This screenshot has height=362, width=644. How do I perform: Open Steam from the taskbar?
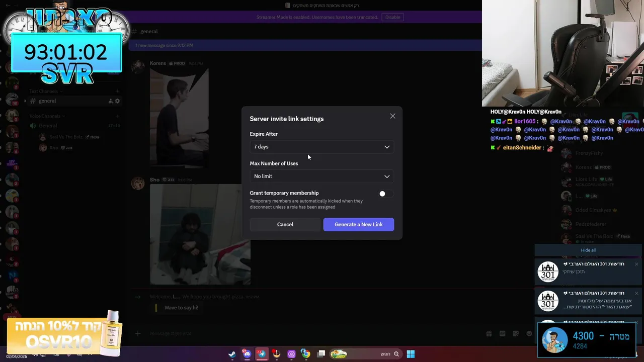[x=232, y=354]
